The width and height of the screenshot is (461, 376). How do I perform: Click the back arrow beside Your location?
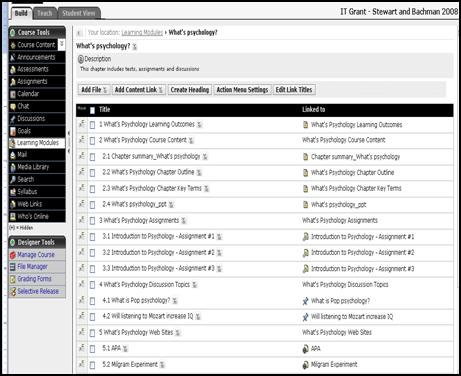pos(79,33)
